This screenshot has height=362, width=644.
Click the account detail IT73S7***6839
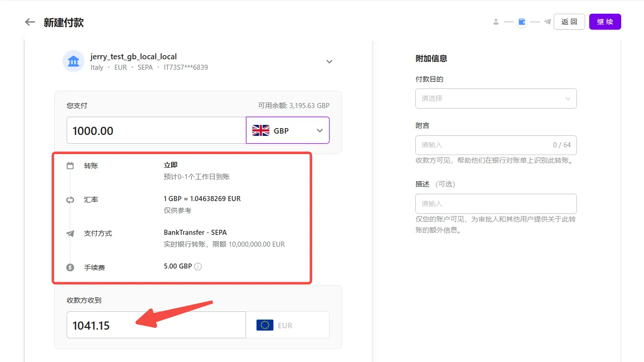(186, 67)
